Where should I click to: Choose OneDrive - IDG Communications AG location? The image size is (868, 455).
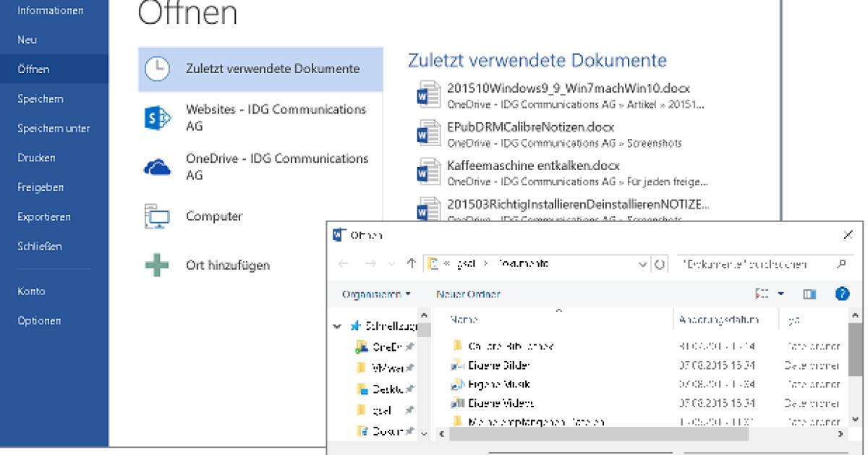pyautogui.click(x=260, y=167)
